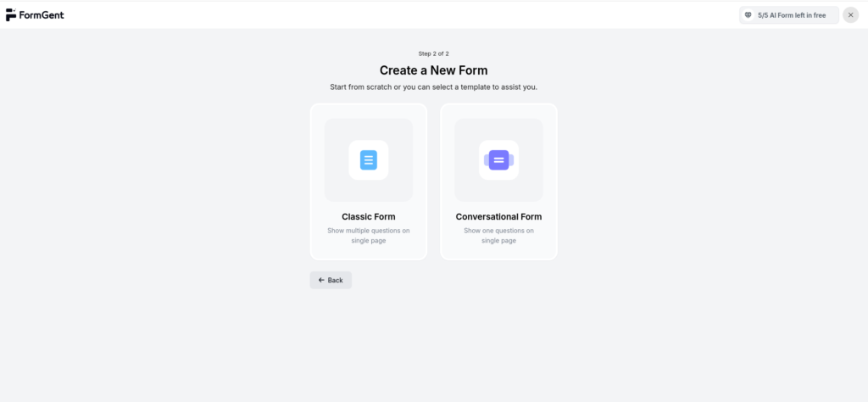Click the gray Conversational Form preview thumbnail
The height and width of the screenshot is (402, 868).
[469, 136]
